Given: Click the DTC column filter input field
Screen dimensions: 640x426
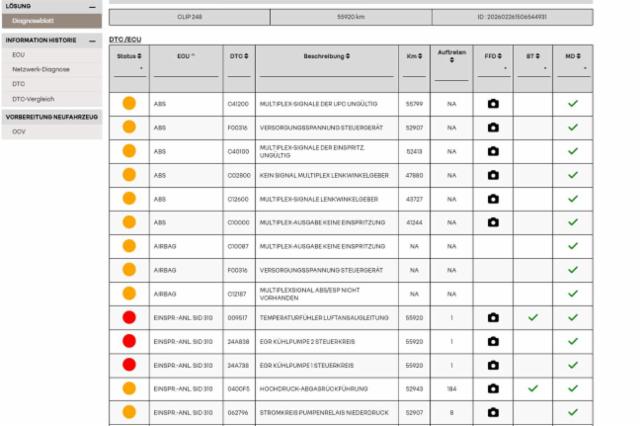Looking at the screenshot, I should [x=240, y=70].
